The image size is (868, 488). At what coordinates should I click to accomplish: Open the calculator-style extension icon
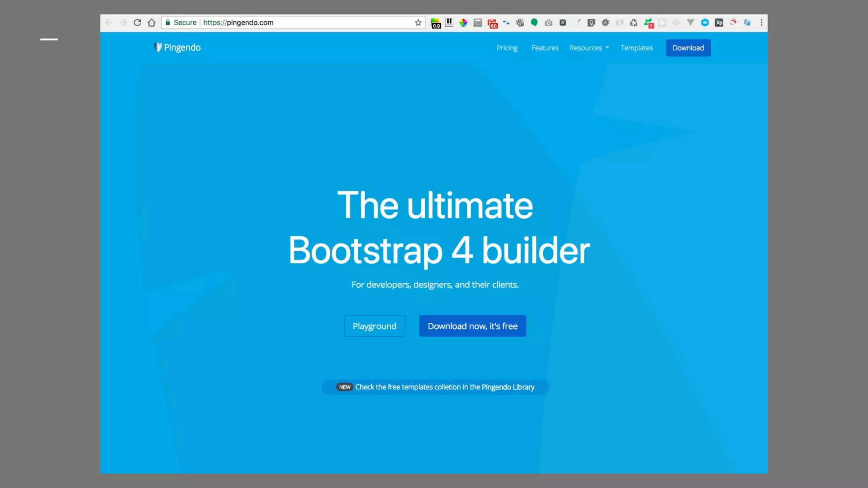pos(478,22)
